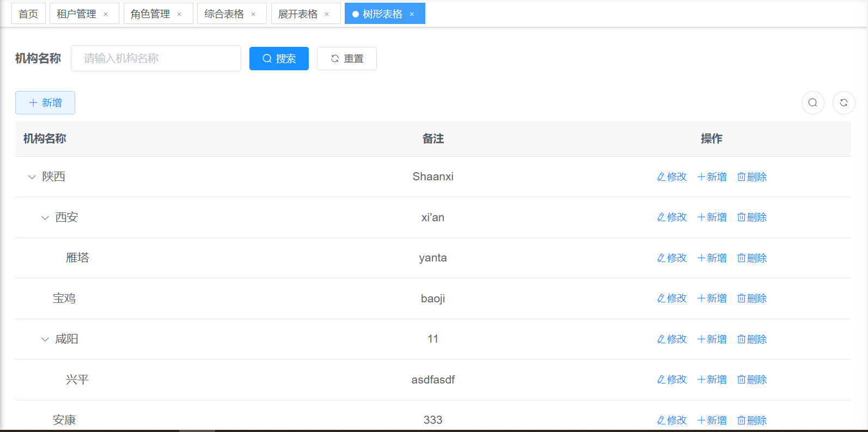Close the 综合表格 tab
Viewport: 868px width, 432px height.
click(253, 14)
